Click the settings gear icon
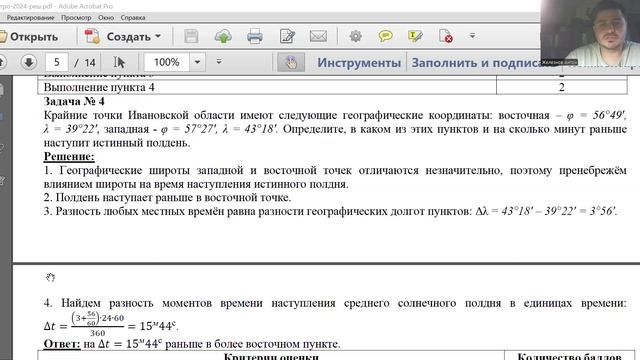This screenshot has width=640, height=360. [356, 36]
